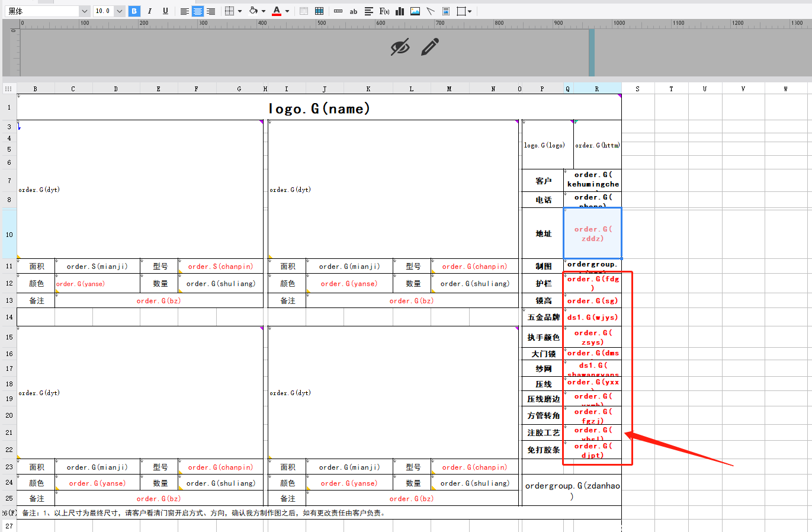This screenshot has height=532, width=812.
Task: Open the borders dropdown arrow
Action: pos(240,11)
